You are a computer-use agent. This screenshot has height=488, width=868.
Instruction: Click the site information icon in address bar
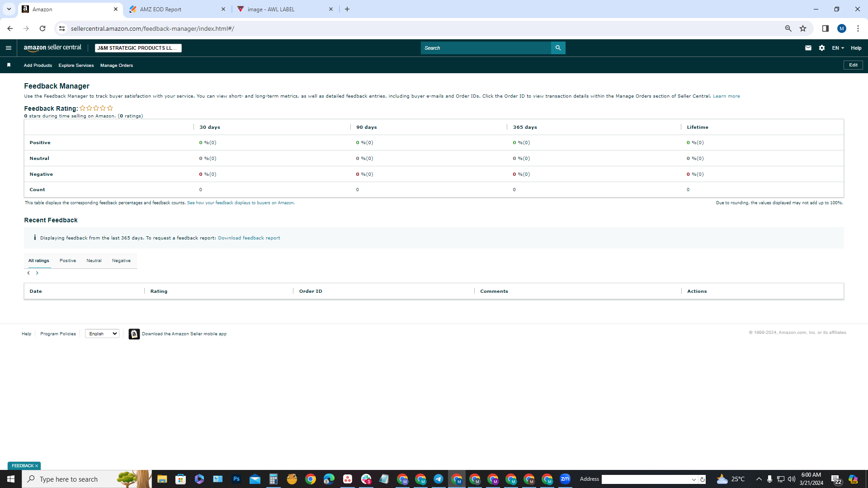pyautogui.click(x=62, y=28)
